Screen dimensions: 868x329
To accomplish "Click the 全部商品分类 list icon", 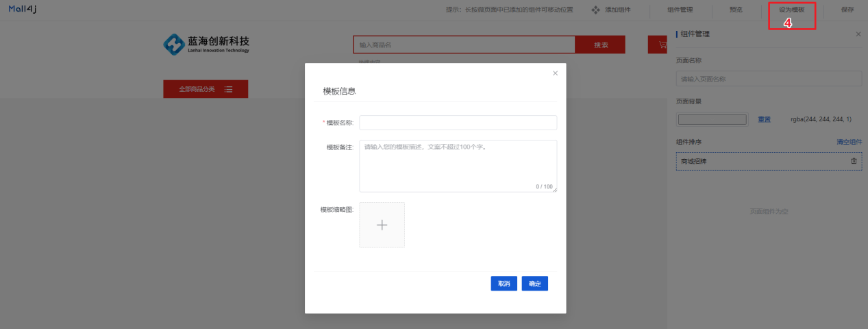I will click(228, 89).
